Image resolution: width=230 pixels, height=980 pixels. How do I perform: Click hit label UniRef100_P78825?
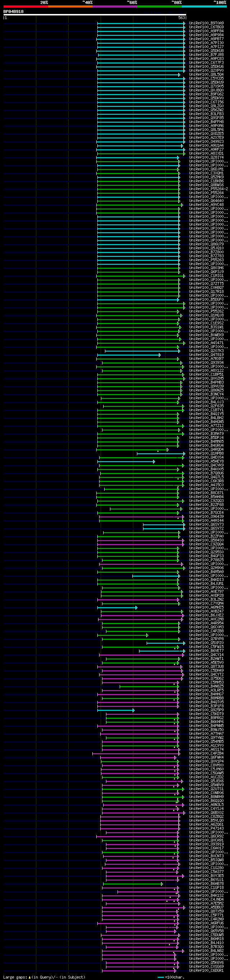tap(206, 560)
